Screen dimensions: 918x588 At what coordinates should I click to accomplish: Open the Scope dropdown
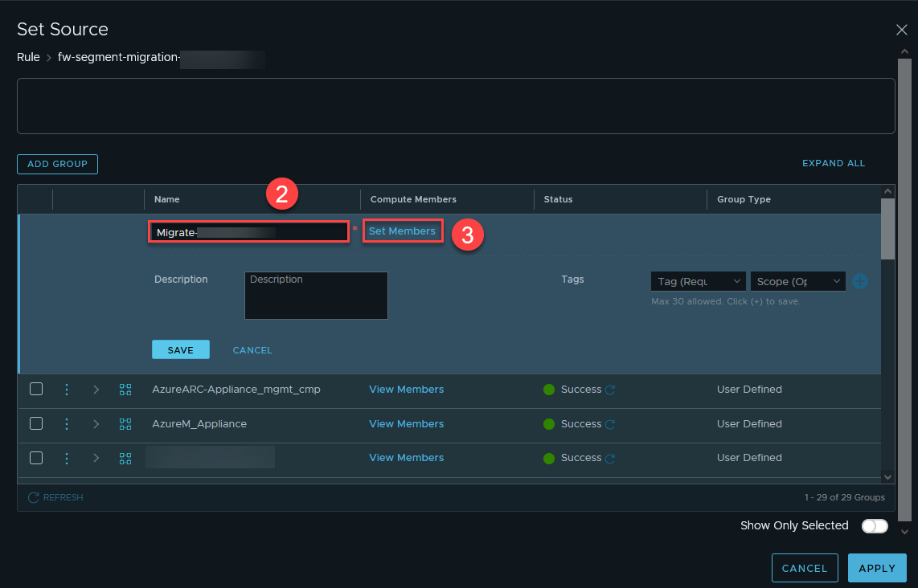click(x=797, y=282)
